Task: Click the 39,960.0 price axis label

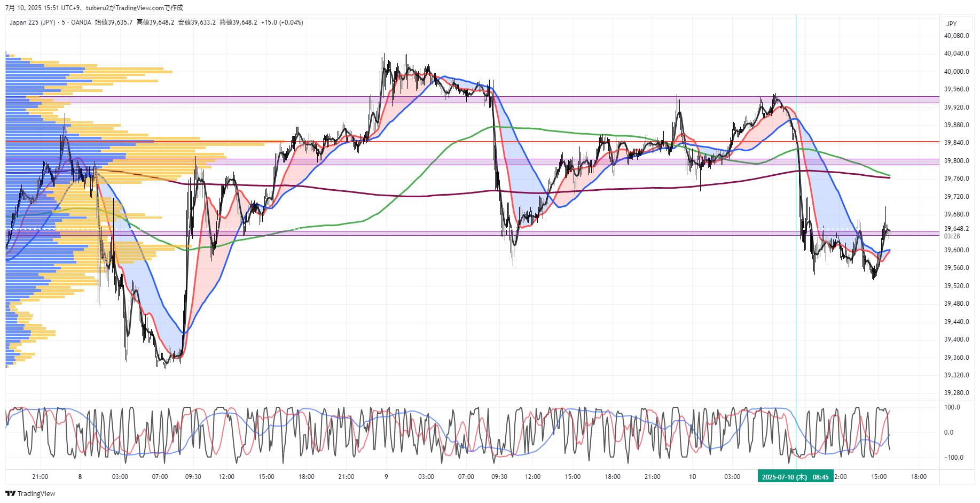Action: point(957,89)
